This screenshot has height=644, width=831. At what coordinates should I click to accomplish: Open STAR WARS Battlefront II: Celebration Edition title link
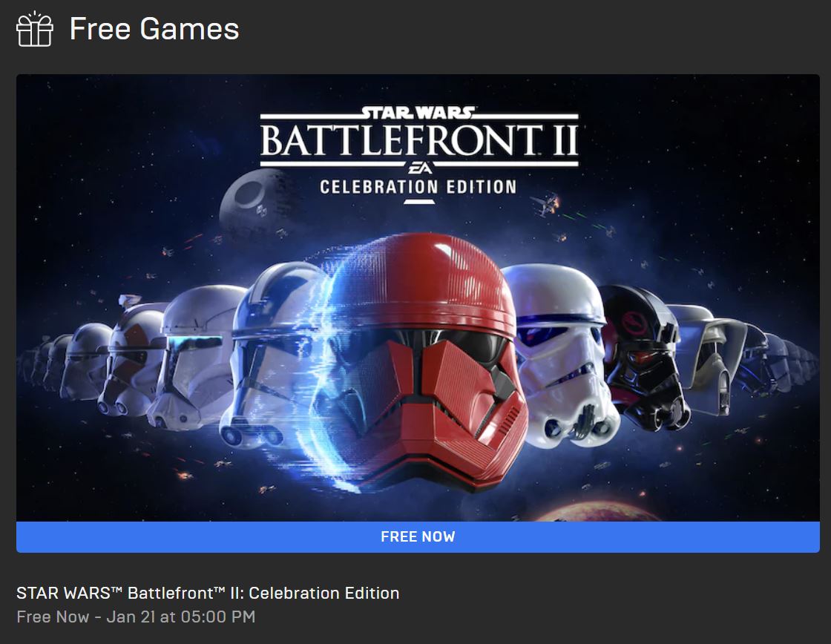pos(208,593)
